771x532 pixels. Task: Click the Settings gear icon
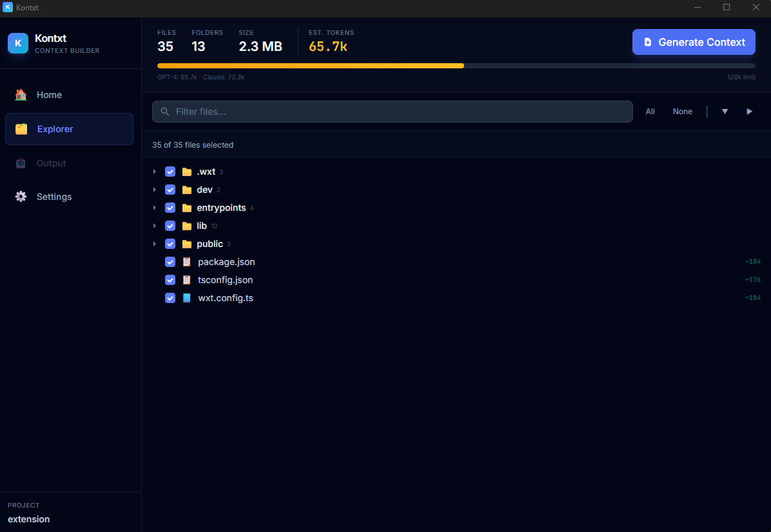pyautogui.click(x=21, y=197)
